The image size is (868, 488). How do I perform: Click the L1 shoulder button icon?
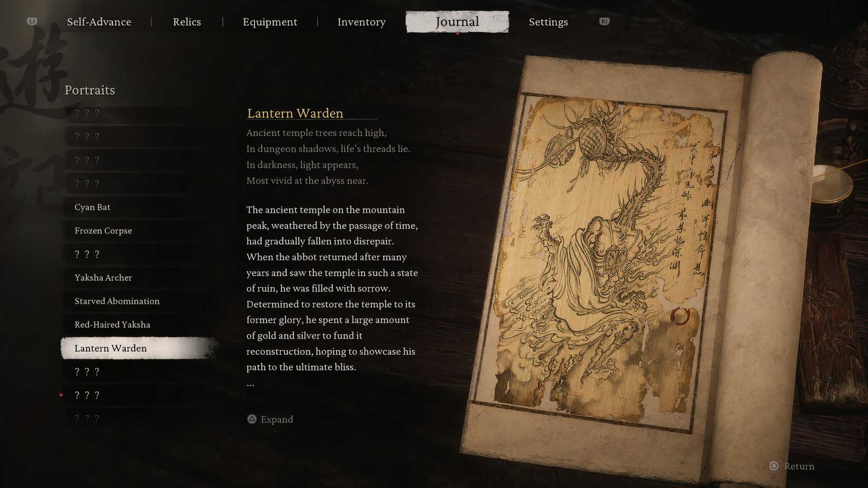(x=32, y=22)
